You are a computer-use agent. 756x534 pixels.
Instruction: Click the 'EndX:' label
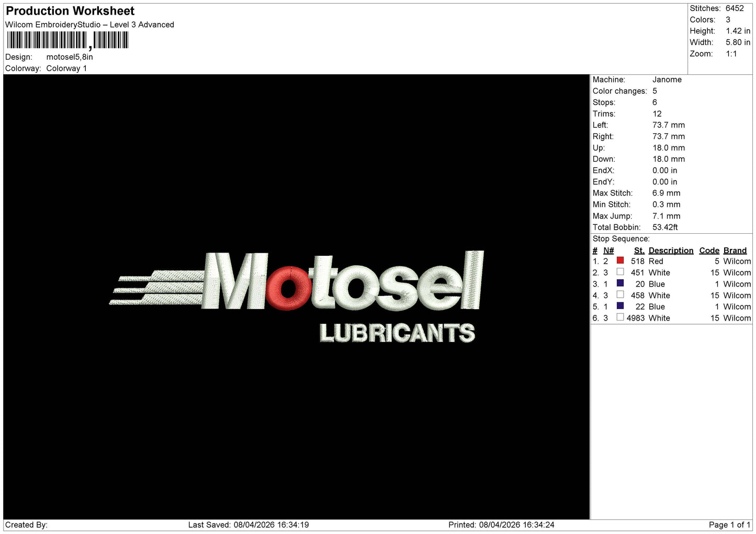(x=603, y=171)
